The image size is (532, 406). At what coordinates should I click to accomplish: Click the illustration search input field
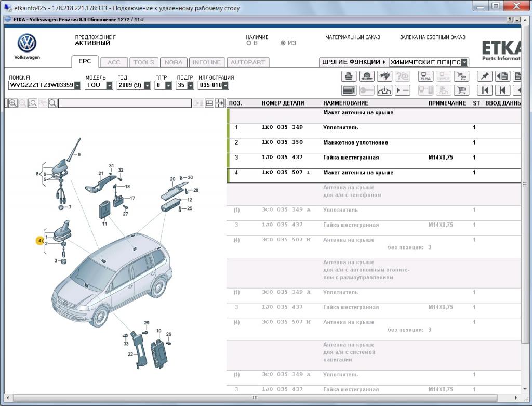coord(125,103)
